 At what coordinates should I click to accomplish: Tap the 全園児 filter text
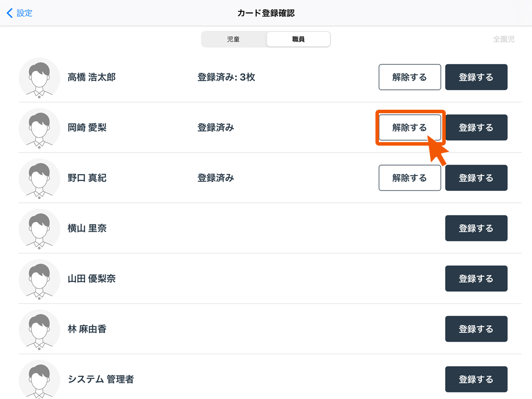pyautogui.click(x=504, y=39)
